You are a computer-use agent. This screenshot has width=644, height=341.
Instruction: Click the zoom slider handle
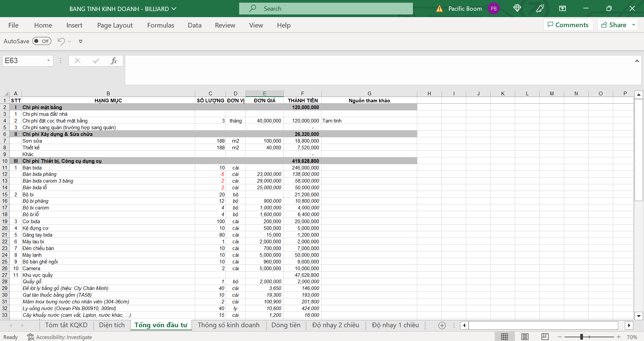[581, 337]
